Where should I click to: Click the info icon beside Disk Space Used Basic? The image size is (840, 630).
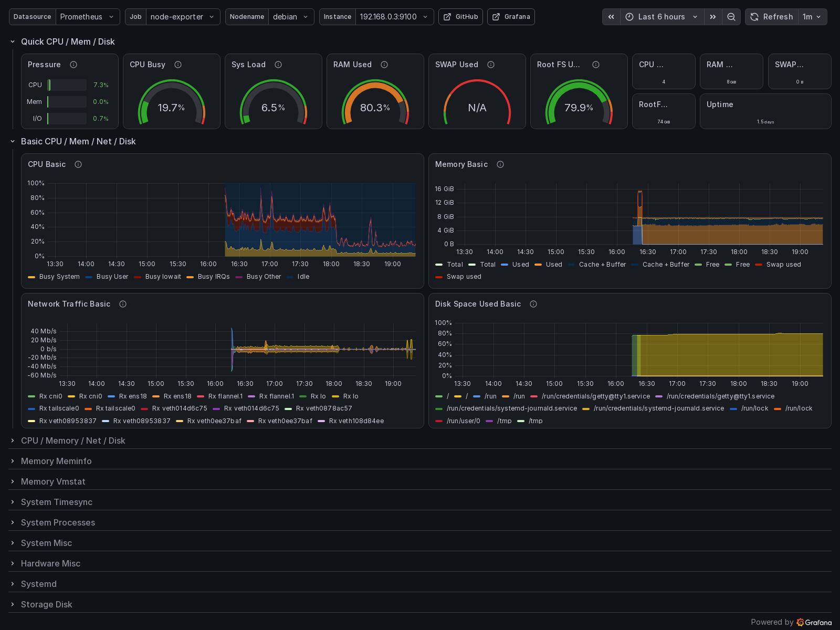pyautogui.click(x=533, y=304)
